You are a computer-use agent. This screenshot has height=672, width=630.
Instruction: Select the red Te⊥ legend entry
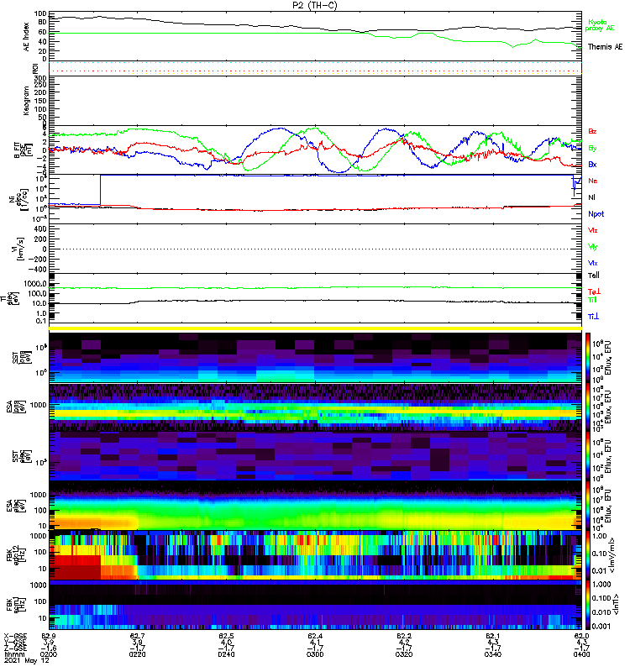594,291
